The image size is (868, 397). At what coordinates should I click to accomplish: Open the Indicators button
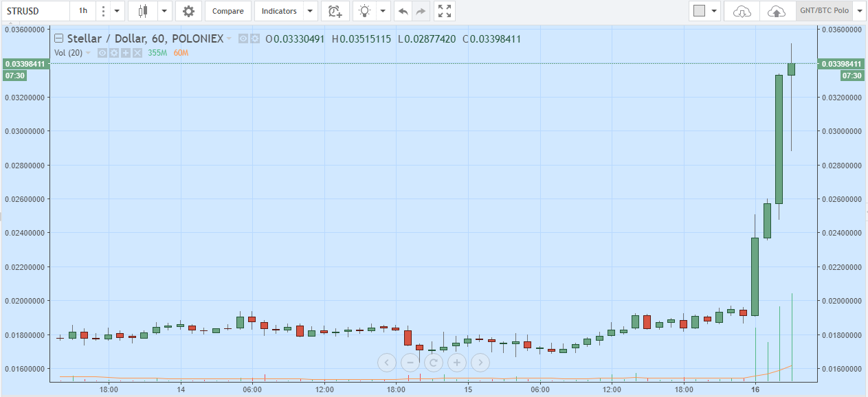pos(279,11)
